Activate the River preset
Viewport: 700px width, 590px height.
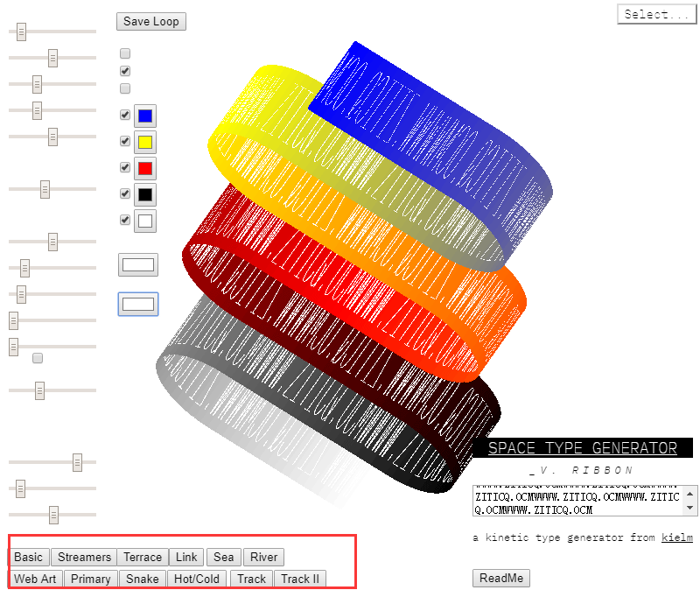(264, 557)
